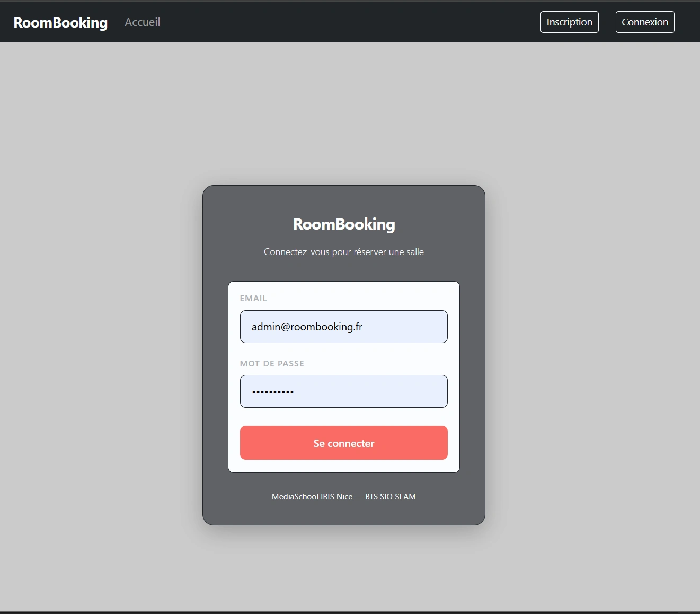This screenshot has height=614, width=700.
Task: Select the Connexion button in top bar
Action: pos(644,22)
